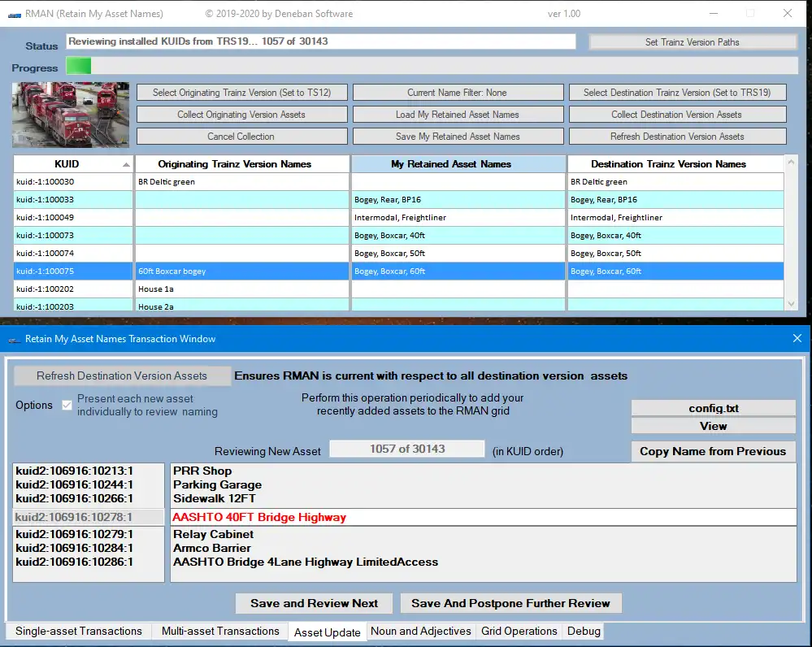
Task: Click 'BR Deltic green' in Originating column
Action: tap(242, 182)
